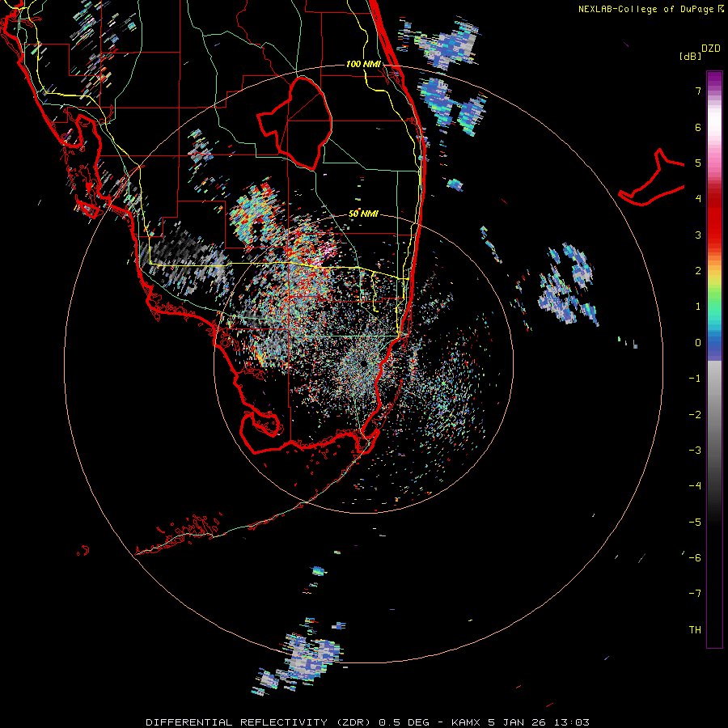This screenshot has width=728, height=728.
Task: Click the 4 dB label on color scale
Action: pyautogui.click(x=698, y=199)
